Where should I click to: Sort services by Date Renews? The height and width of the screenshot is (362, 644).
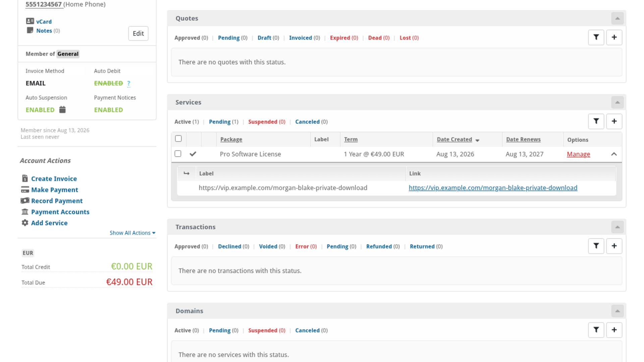(x=523, y=139)
